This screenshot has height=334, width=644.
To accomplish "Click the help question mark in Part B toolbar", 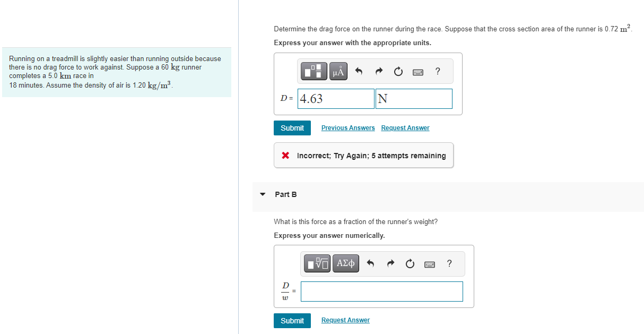I will 449,263.
